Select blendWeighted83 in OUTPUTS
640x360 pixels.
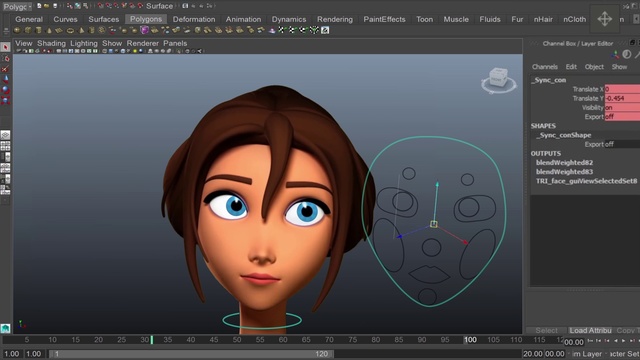(564, 172)
